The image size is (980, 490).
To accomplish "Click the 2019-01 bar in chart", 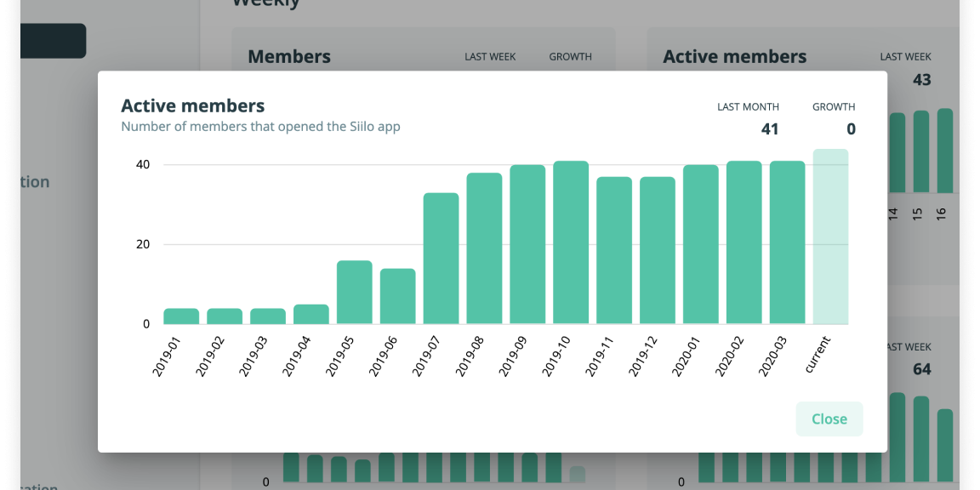I will point(181,316).
